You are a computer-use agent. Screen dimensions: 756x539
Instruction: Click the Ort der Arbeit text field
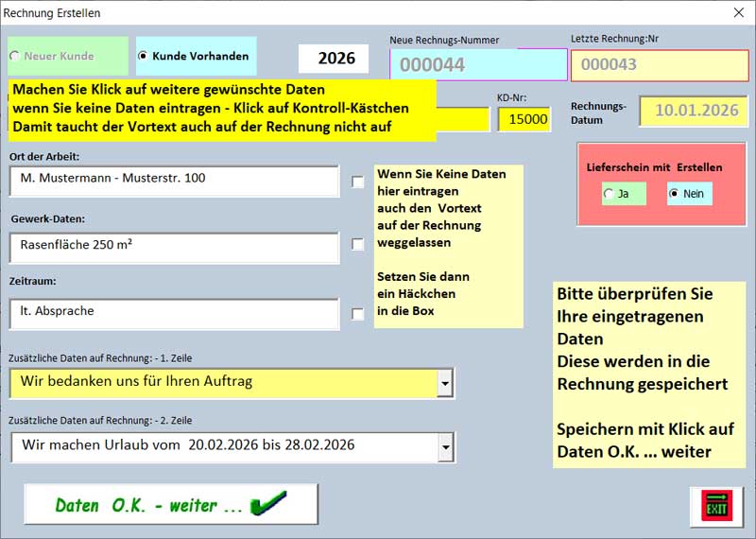(x=174, y=180)
